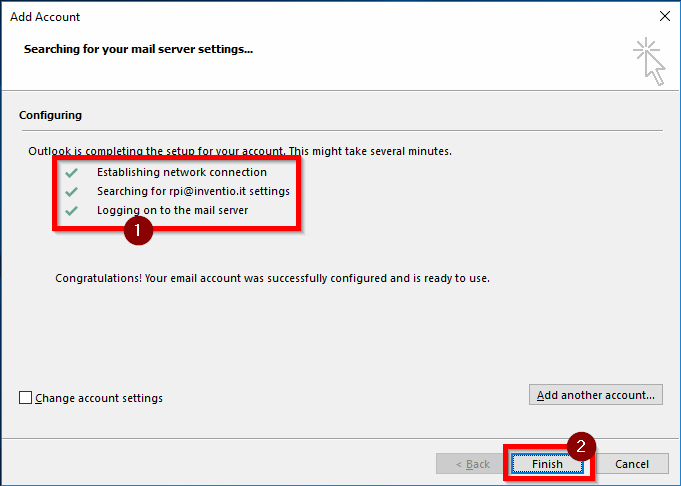Click Add another account button

595,395
